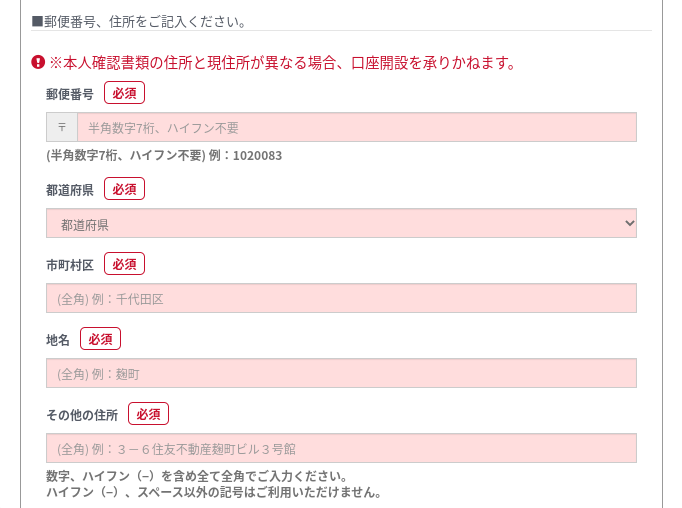
Task: Click 必須 badge beside 郵便番号
Action: coord(124,93)
